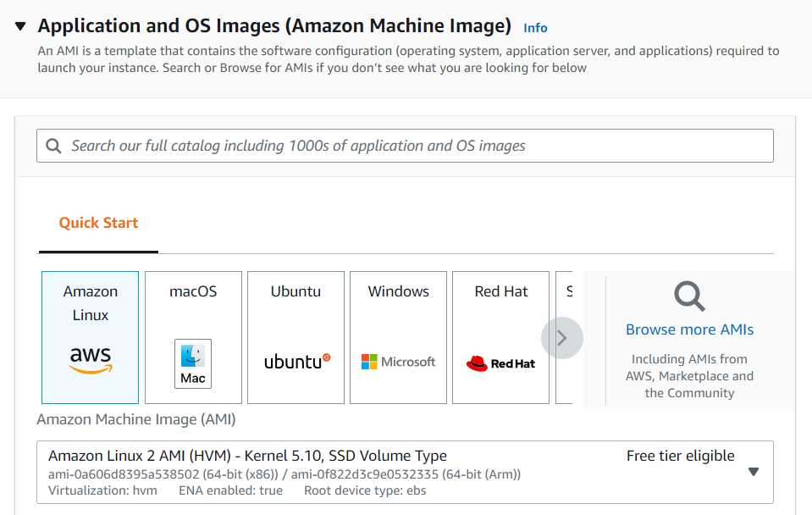
Task: Expand the Amazon Linux 2 AMI selector
Action: [x=405, y=472]
